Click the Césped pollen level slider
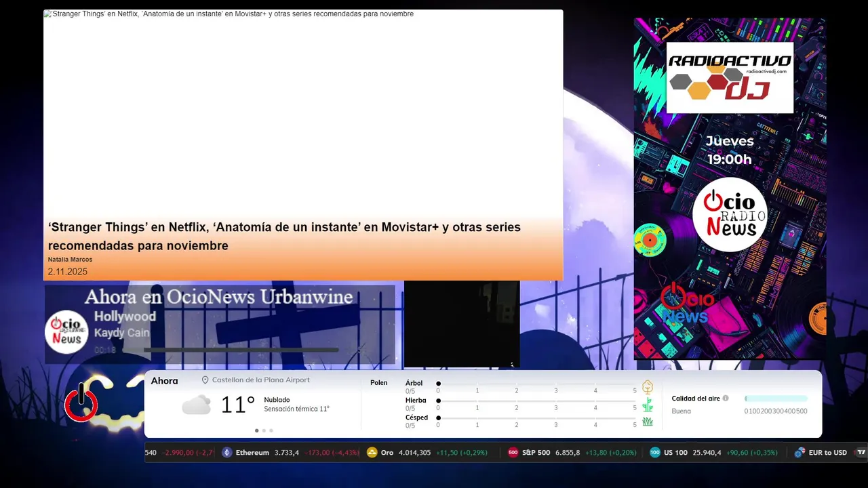This screenshot has width=868, height=488. coord(536,418)
